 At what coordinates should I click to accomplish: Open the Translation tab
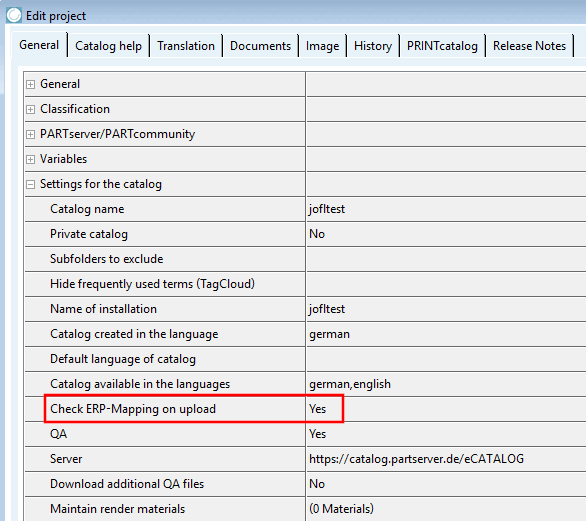(x=186, y=46)
